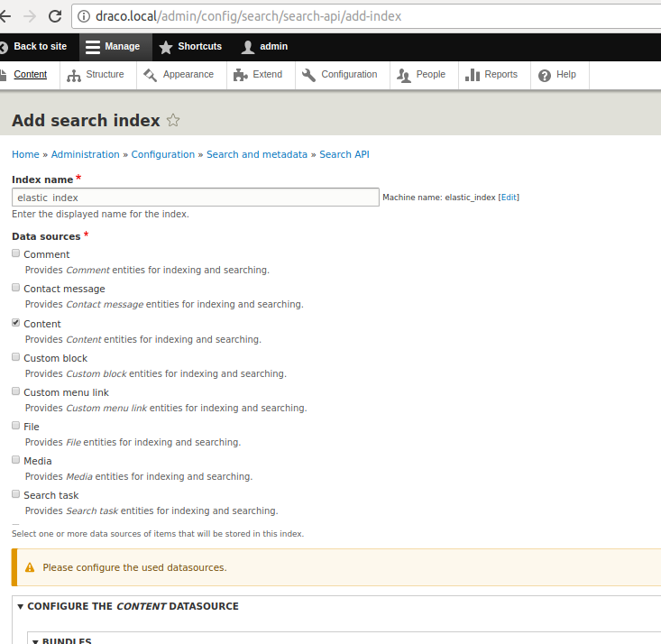
Task: Follow the Home breadcrumb link
Action: point(25,155)
